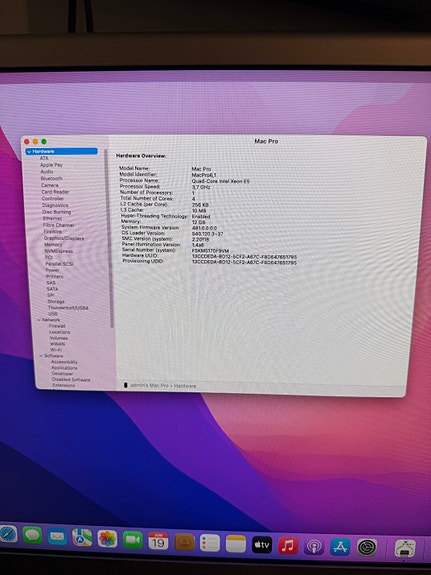Launch Apple TV from the Dock
This screenshot has height=575, width=431.
tap(262, 545)
